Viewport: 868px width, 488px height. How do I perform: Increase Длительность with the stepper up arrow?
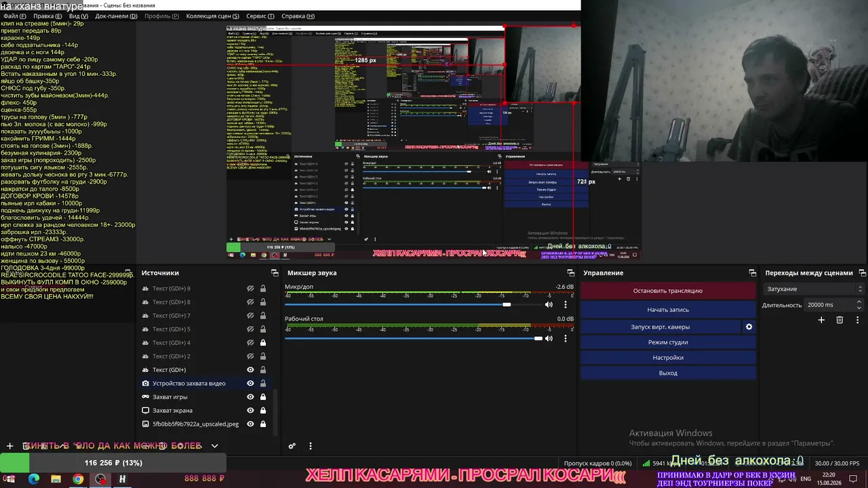[x=859, y=302]
